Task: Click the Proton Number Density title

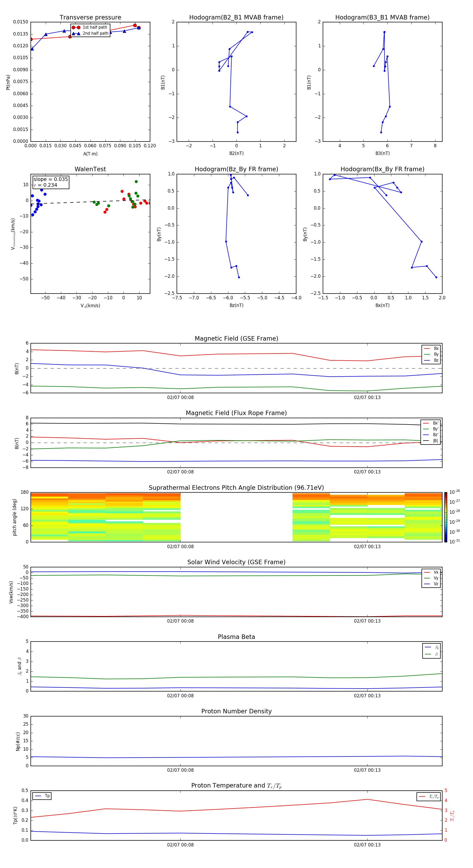Action: [x=236, y=711]
